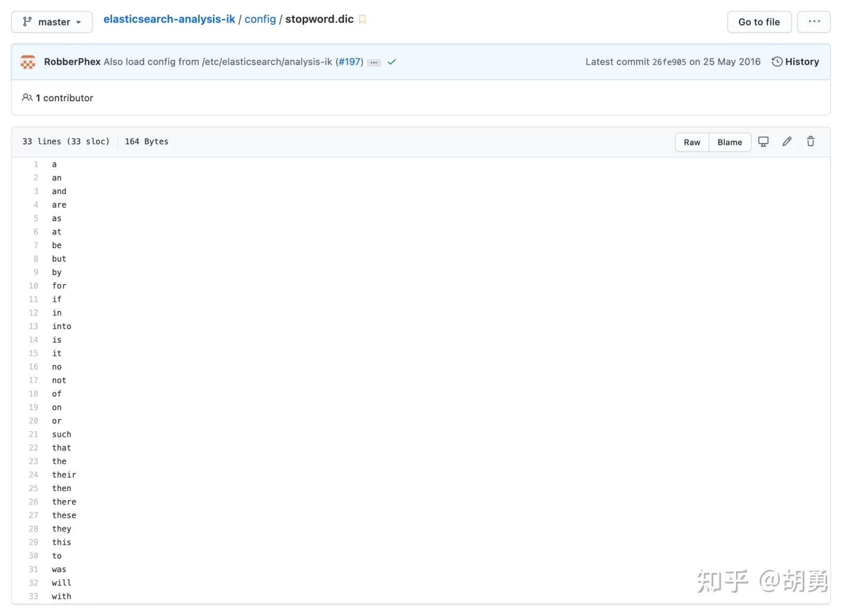Image resolution: width=852 pixels, height=616 pixels.
Task: Click the elasticsearch-analysis-ik repository link
Action: tap(169, 19)
